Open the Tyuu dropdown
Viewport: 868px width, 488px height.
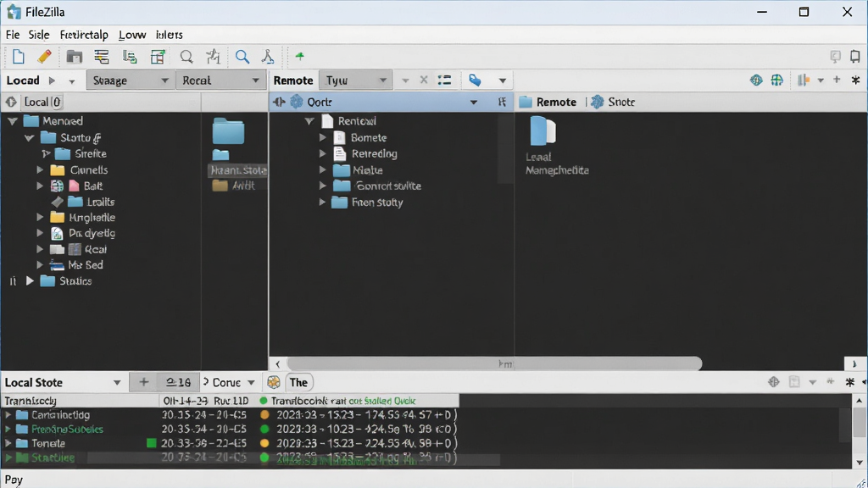tap(355, 80)
